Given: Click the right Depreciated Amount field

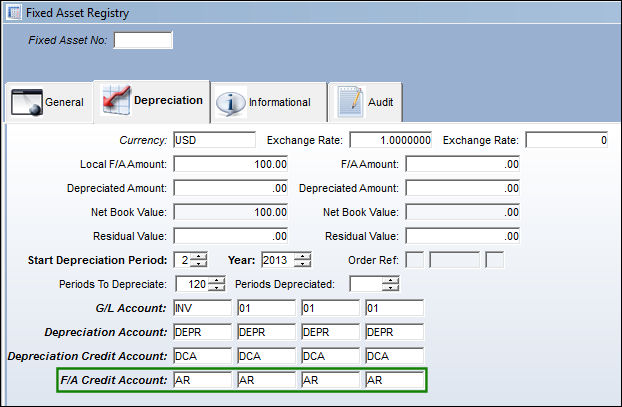Looking at the screenshot, I should pyautogui.click(x=463, y=188).
